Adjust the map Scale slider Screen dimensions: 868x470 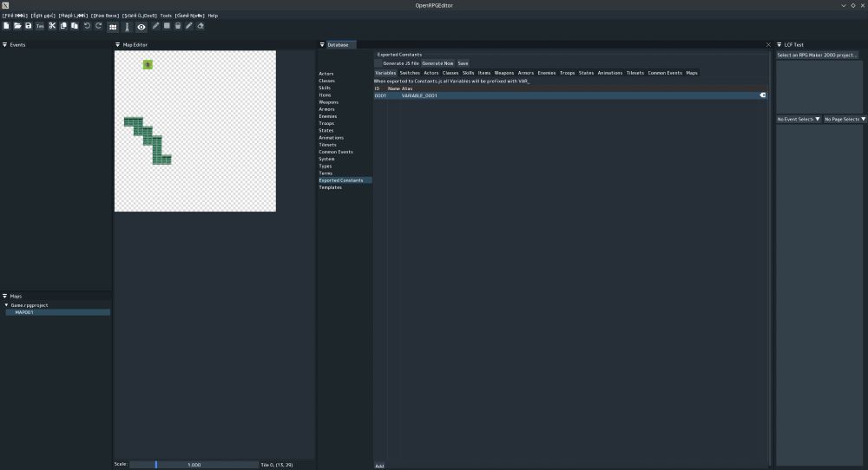click(x=194, y=465)
